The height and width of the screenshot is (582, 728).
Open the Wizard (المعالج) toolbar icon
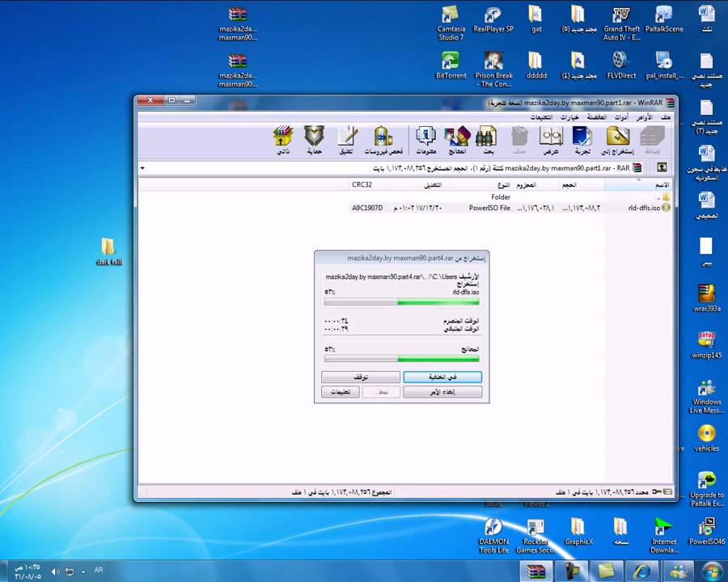457,140
